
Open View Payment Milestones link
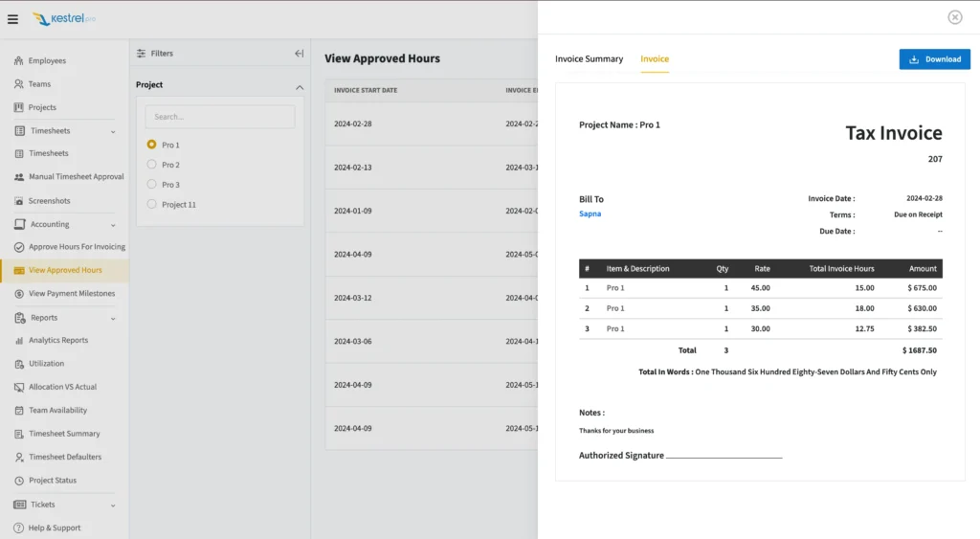click(72, 293)
